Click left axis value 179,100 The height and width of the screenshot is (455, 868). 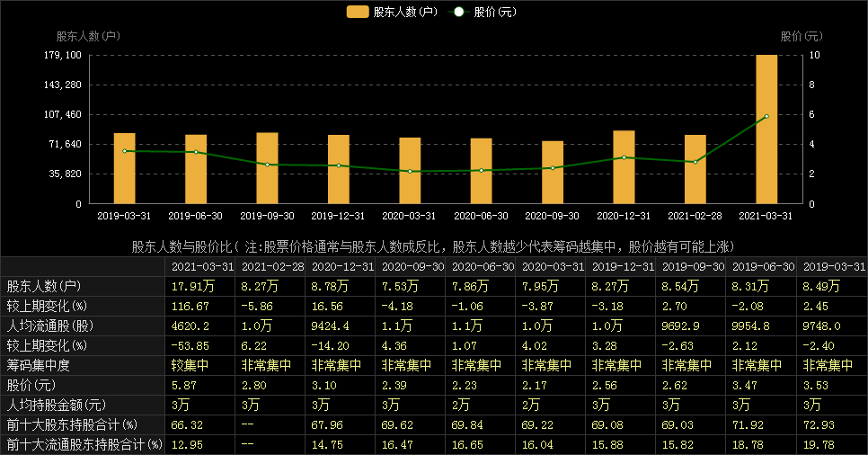(x=63, y=55)
